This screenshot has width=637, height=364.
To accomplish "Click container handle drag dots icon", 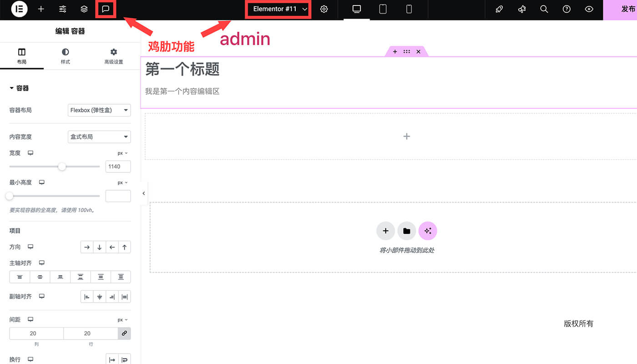I will point(407,52).
